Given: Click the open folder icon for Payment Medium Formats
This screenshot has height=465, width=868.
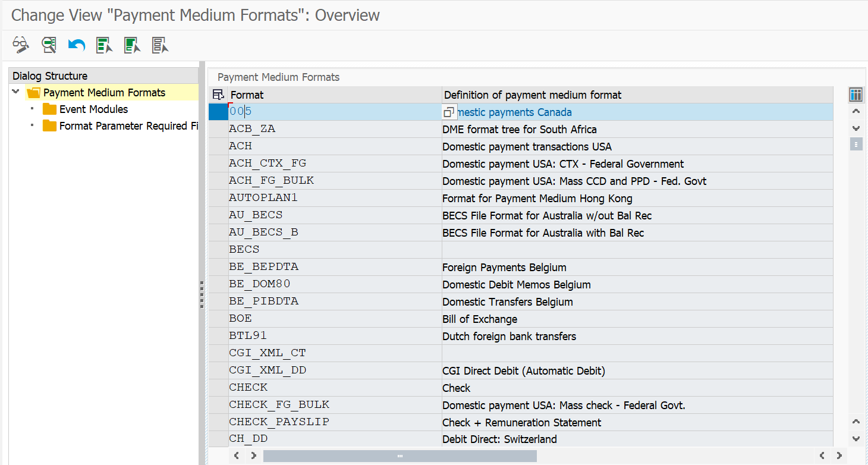Looking at the screenshot, I should (33, 93).
